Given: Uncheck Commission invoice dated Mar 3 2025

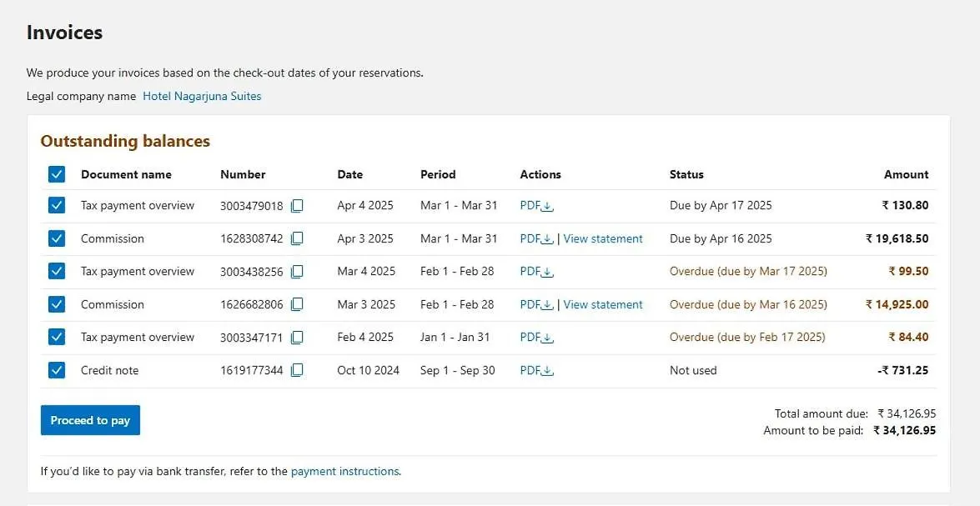Looking at the screenshot, I should 56,305.
